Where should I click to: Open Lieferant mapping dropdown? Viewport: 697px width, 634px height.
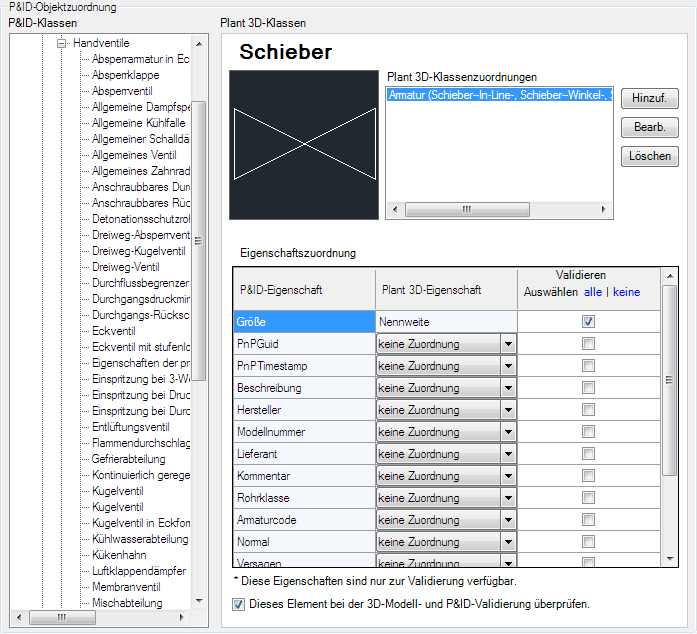(508, 454)
